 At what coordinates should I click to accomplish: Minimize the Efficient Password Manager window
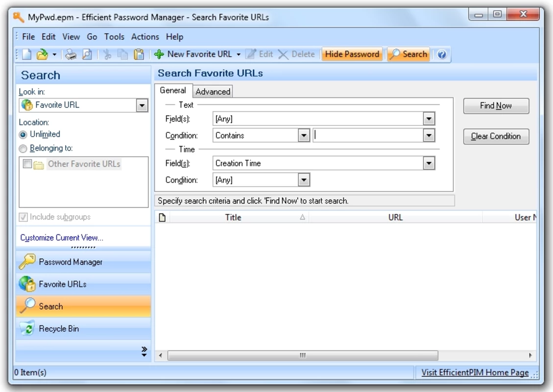click(x=479, y=15)
